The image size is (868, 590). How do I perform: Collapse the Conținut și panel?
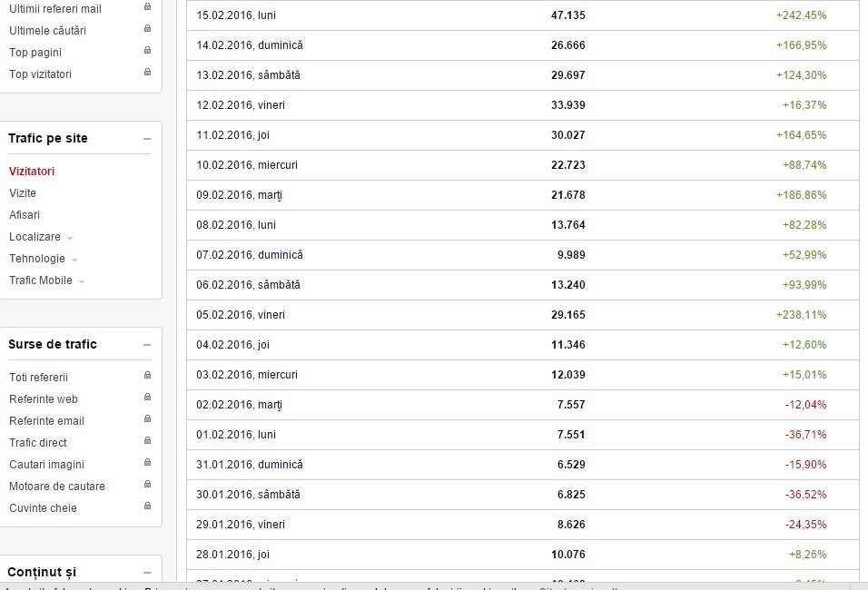coord(147,573)
